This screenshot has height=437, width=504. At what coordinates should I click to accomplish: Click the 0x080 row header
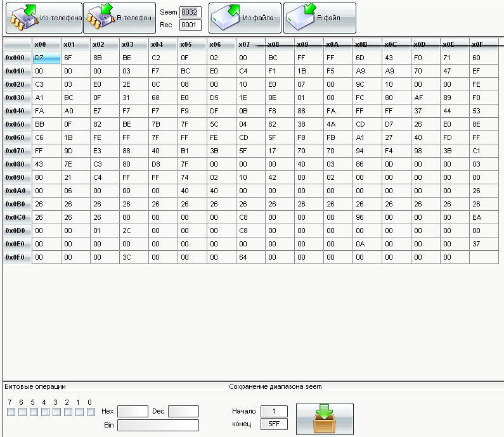pos(17,165)
